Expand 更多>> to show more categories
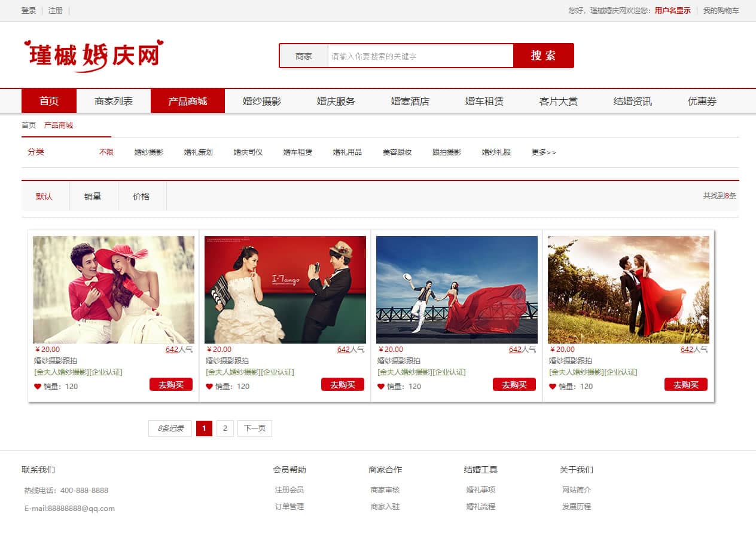756x548 pixels. click(x=544, y=152)
